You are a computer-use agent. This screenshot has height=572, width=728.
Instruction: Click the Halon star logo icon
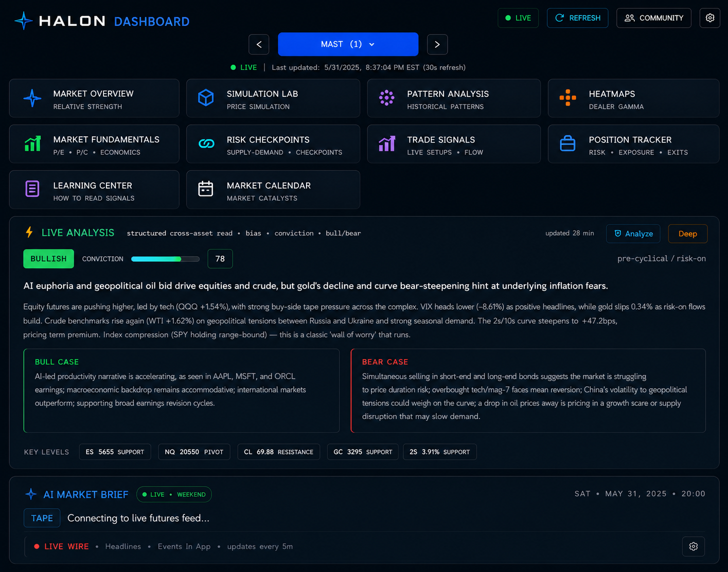24,21
